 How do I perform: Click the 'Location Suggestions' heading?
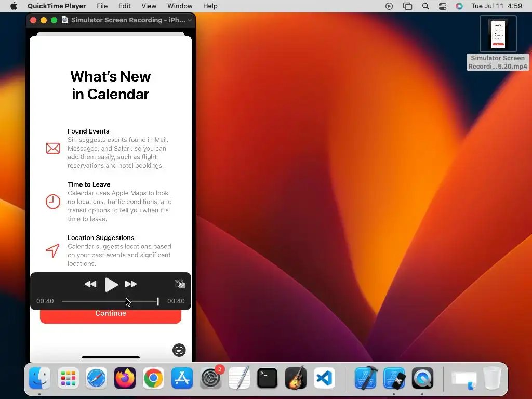click(x=101, y=238)
